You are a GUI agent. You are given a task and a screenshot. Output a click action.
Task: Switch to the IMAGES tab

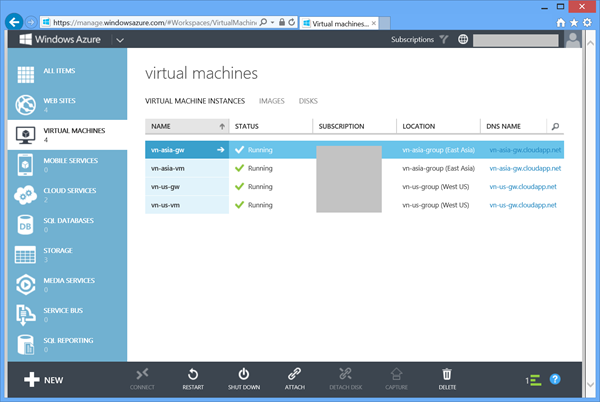click(271, 101)
